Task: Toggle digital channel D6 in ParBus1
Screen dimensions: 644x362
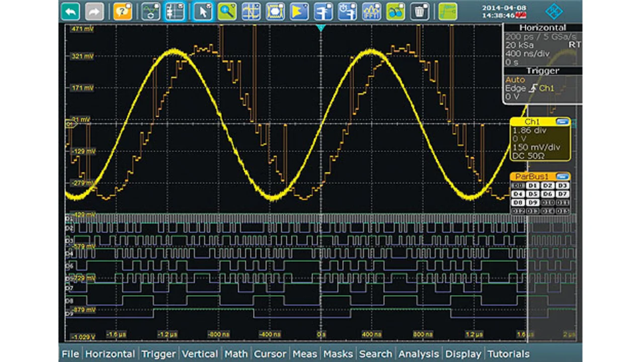Action: (x=548, y=194)
